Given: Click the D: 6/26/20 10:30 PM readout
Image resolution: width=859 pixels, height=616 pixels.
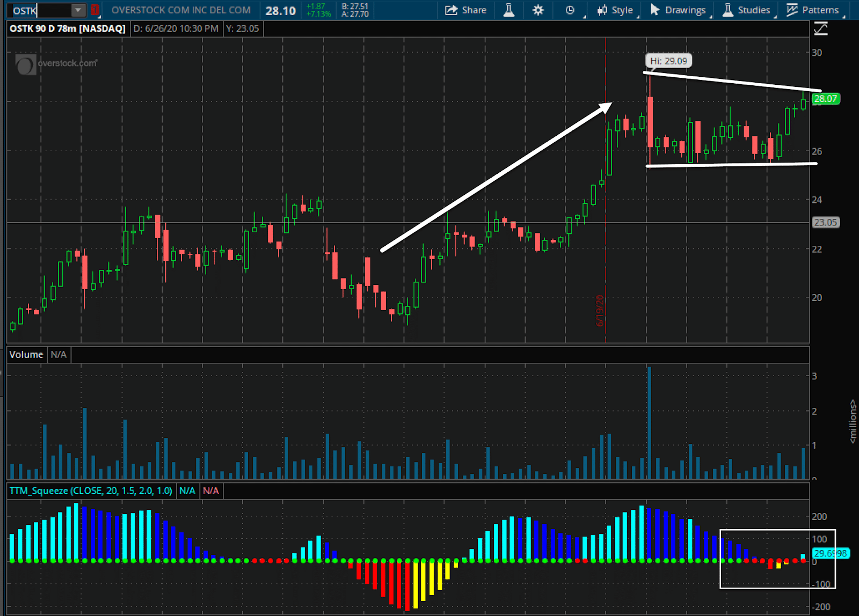Looking at the screenshot, I should coord(176,28).
